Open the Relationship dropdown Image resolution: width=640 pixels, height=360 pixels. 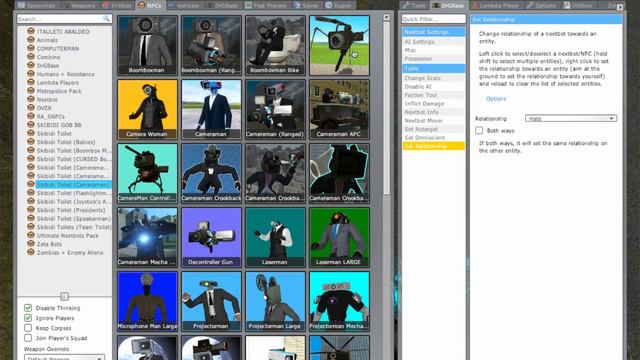571,118
